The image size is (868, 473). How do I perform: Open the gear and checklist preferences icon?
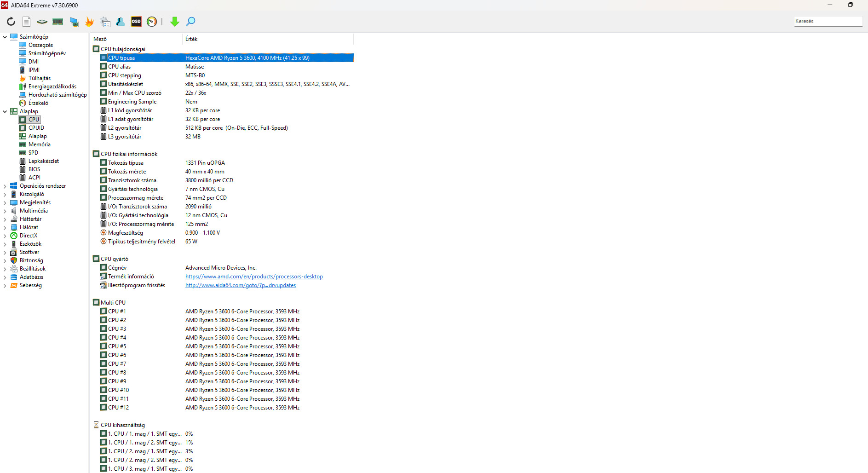105,22
